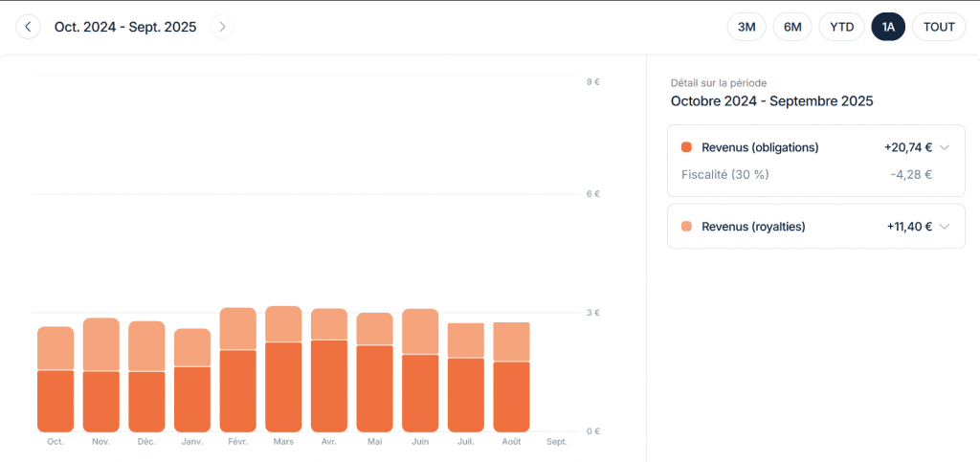Click the dark orange obligations legend swatch

[686, 147]
